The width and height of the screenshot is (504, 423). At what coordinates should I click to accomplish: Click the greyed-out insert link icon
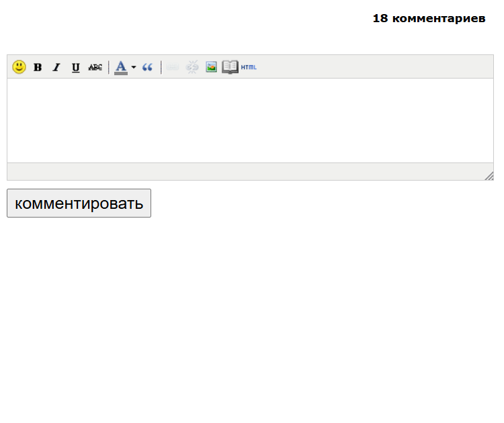point(173,67)
